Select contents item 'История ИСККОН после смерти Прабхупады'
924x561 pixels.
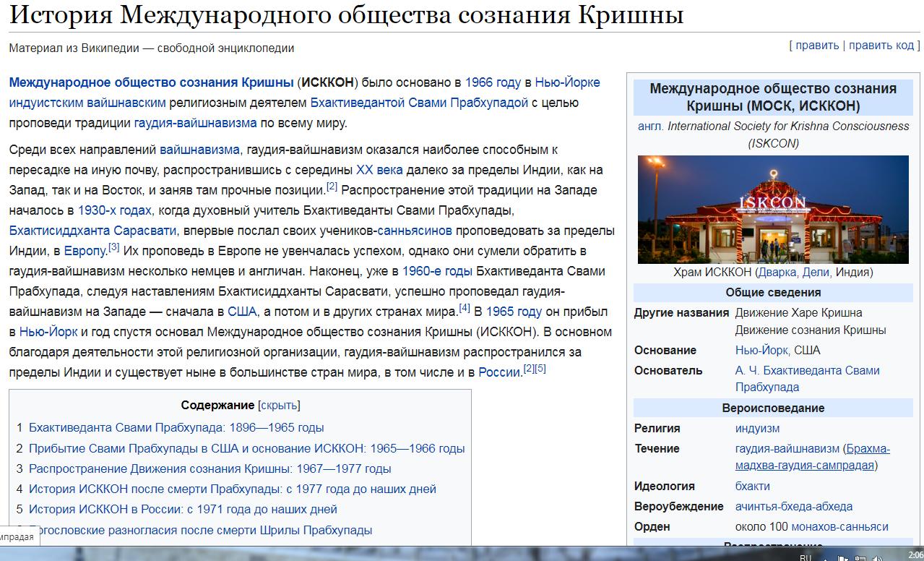232,489
